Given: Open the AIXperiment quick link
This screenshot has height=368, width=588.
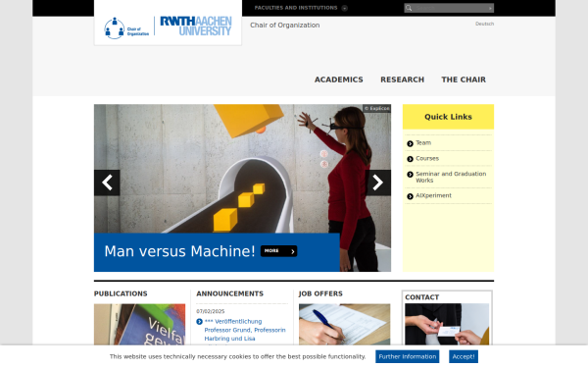Looking at the screenshot, I should point(433,195).
